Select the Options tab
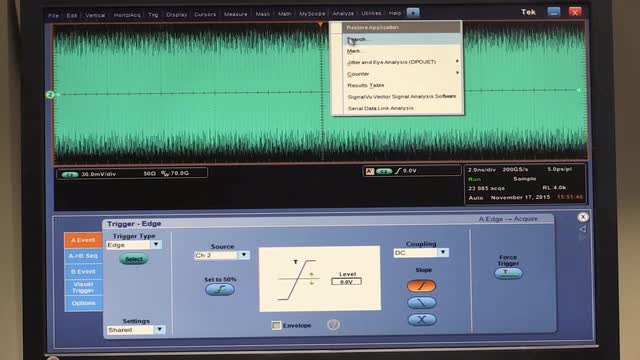 pyautogui.click(x=83, y=303)
